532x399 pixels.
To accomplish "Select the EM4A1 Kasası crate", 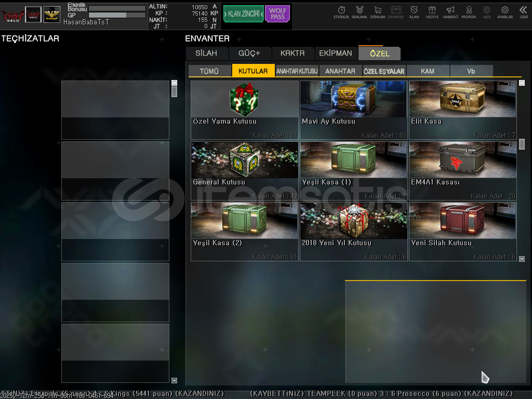I will (462, 170).
